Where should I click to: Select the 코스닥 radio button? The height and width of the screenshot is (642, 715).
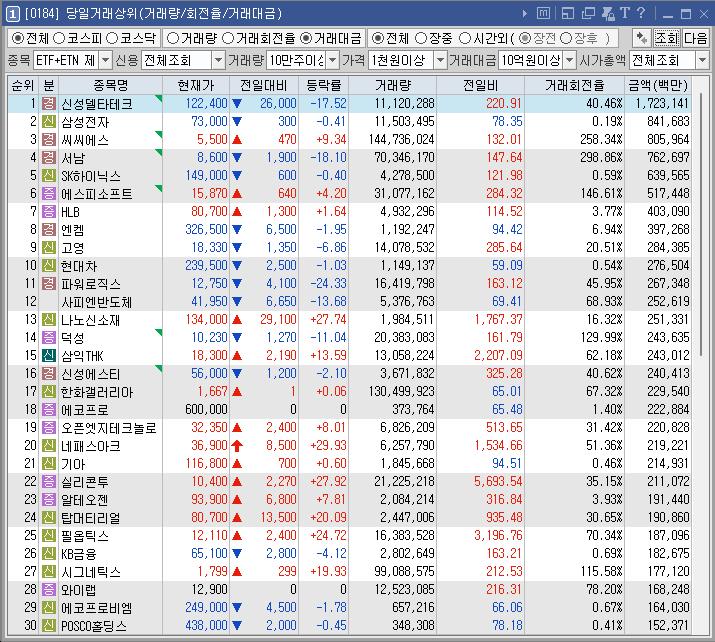pyautogui.click(x=112, y=38)
